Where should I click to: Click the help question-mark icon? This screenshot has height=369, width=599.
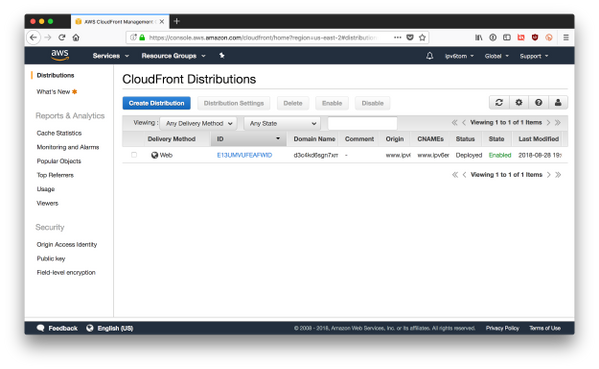539,102
